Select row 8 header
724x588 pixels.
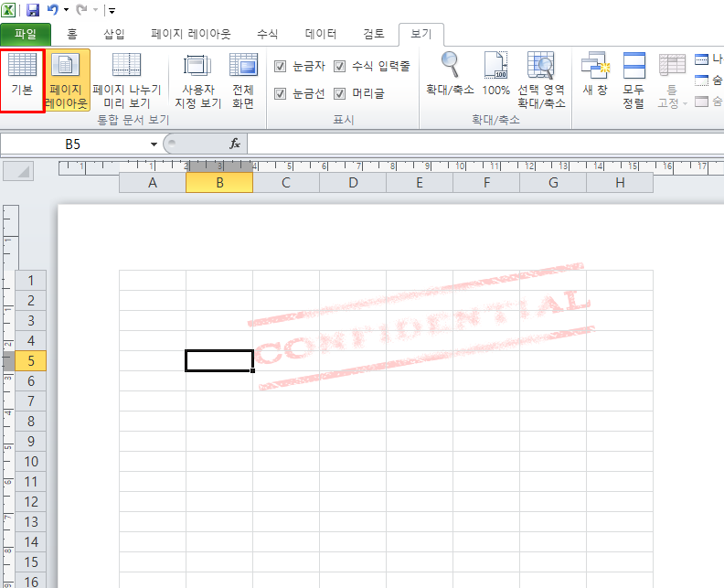[30, 422]
